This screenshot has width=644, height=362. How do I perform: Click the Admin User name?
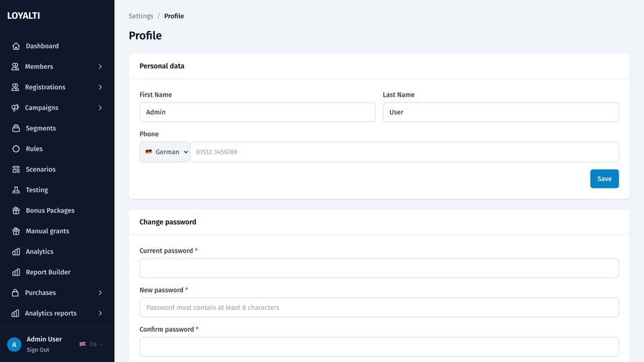[x=44, y=339]
